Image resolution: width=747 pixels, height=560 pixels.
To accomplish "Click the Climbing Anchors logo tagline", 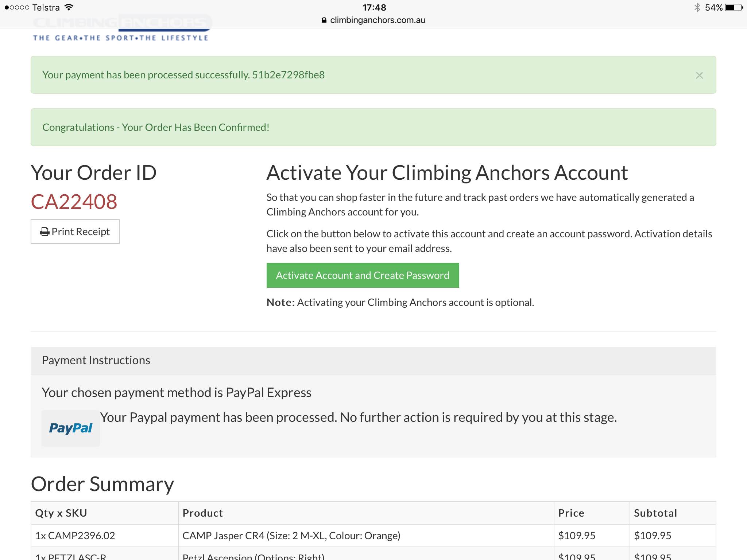I will point(120,38).
